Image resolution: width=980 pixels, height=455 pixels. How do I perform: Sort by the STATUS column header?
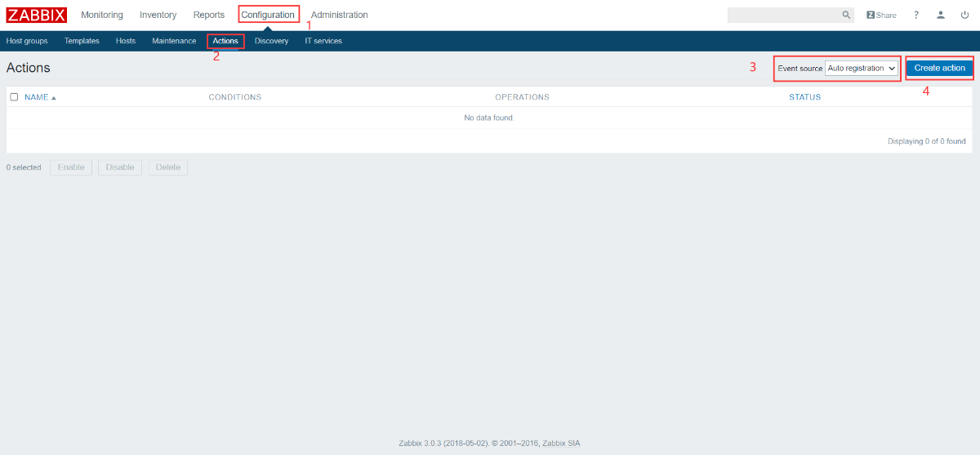(x=804, y=97)
